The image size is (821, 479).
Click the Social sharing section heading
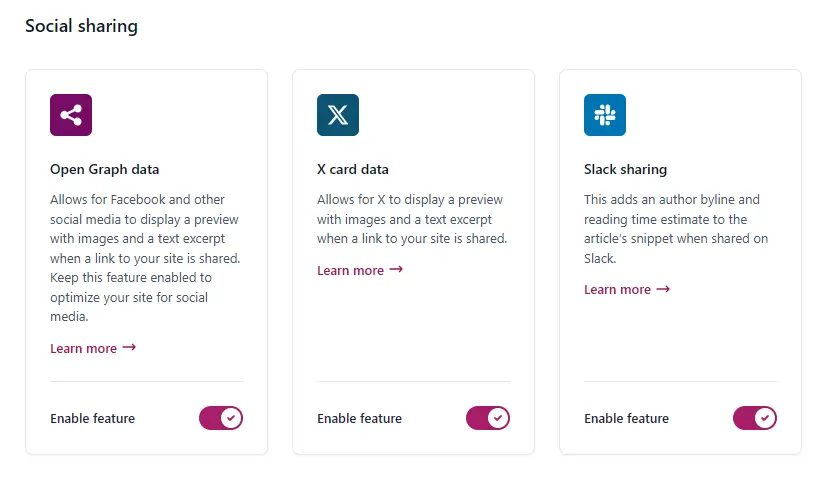click(81, 27)
